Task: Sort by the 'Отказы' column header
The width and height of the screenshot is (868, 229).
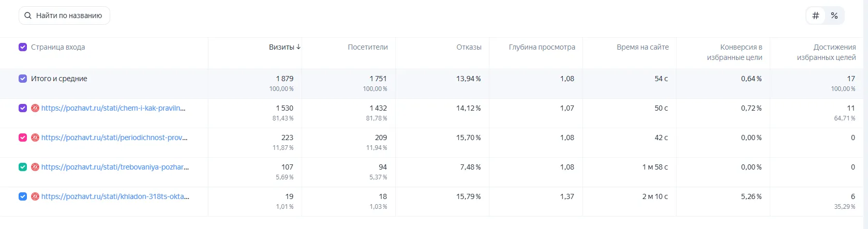Action: point(469,47)
